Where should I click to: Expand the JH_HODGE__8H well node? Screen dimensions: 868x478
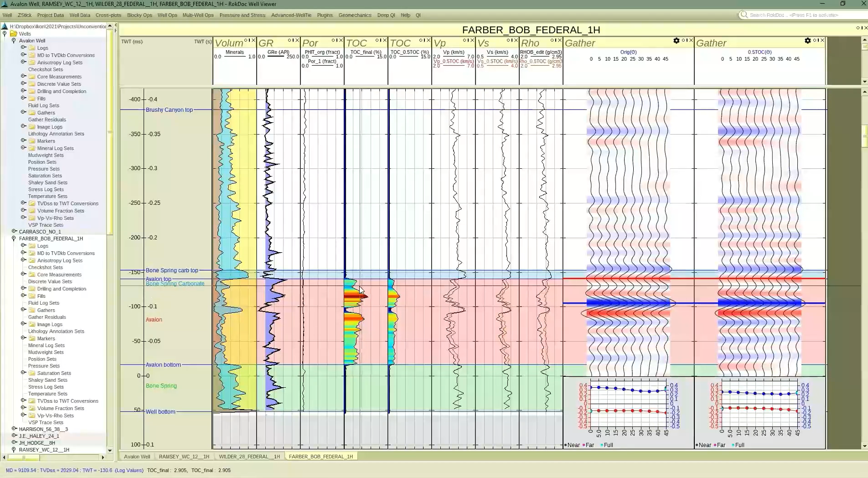[x=14, y=442]
